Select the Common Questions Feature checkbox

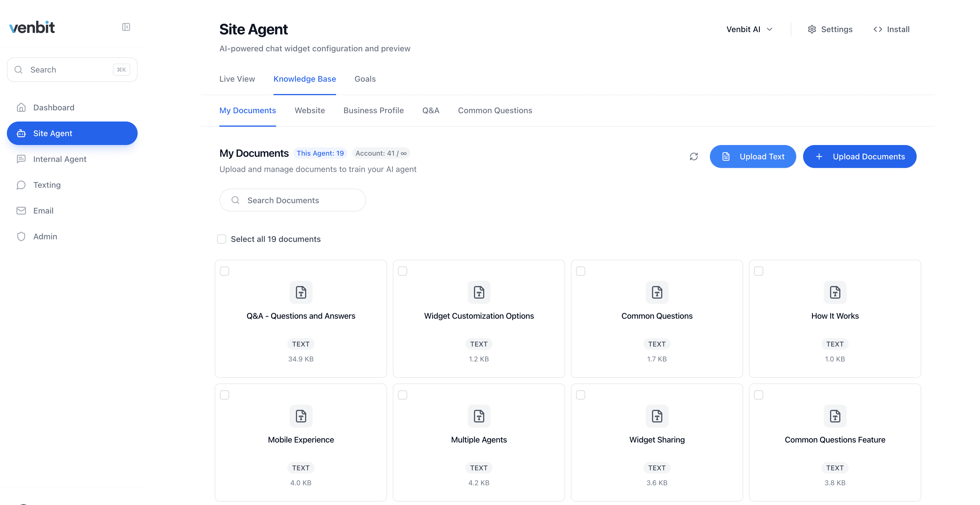[759, 395]
